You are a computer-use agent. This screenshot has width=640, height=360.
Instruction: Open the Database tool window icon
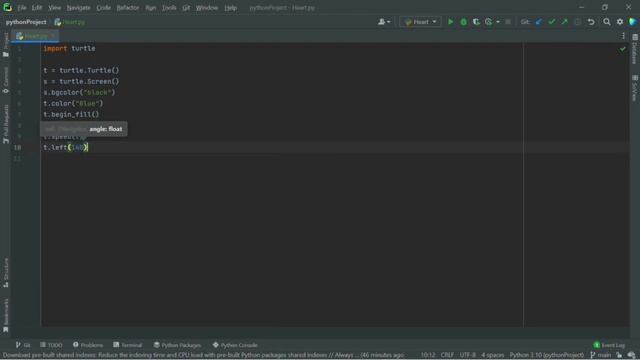635,49
